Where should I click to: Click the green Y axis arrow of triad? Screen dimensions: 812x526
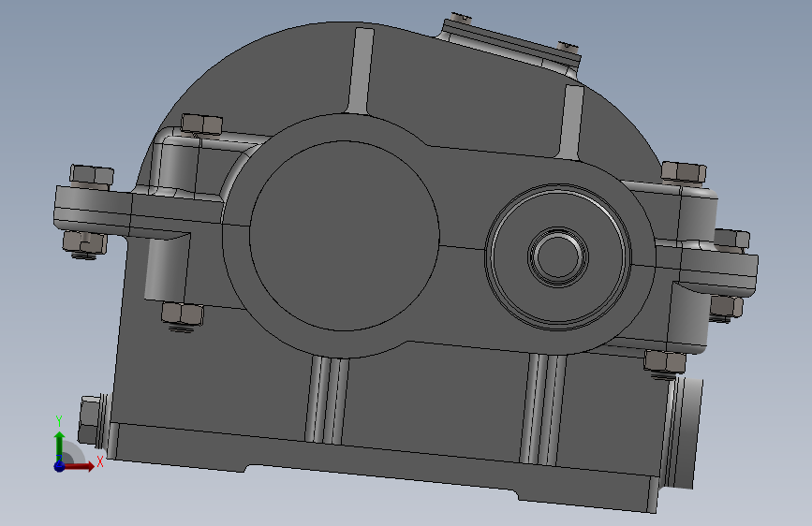[60, 445]
